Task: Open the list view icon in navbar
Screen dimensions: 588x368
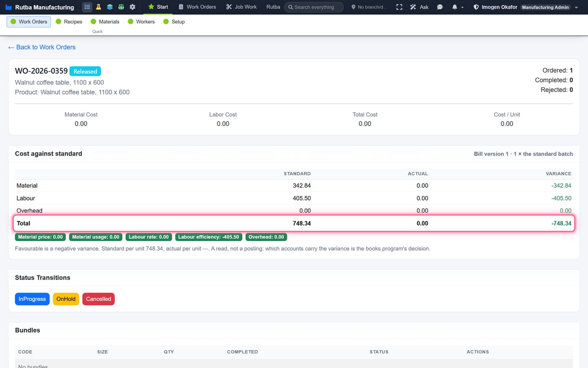Action: (87, 7)
